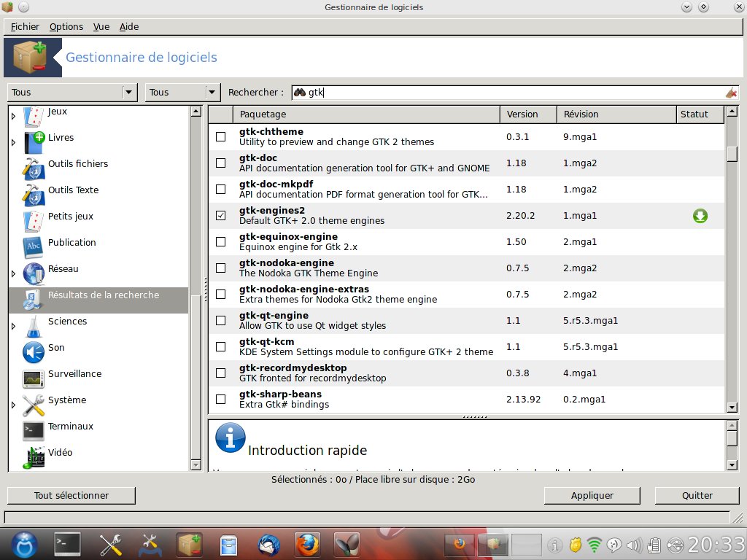Open the Aide menu
Image resolution: width=747 pixels, height=560 pixels.
(x=129, y=27)
